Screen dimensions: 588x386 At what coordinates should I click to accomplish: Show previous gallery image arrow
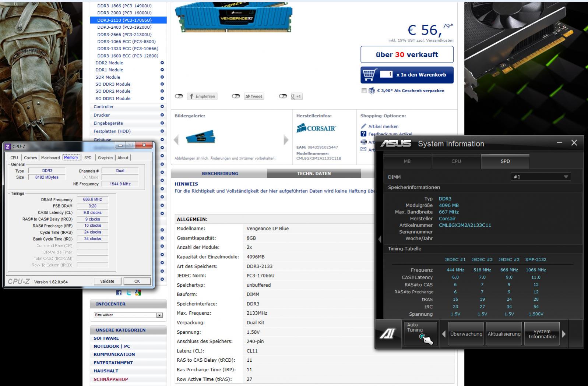pyautogui.click(x=176, y=139)
